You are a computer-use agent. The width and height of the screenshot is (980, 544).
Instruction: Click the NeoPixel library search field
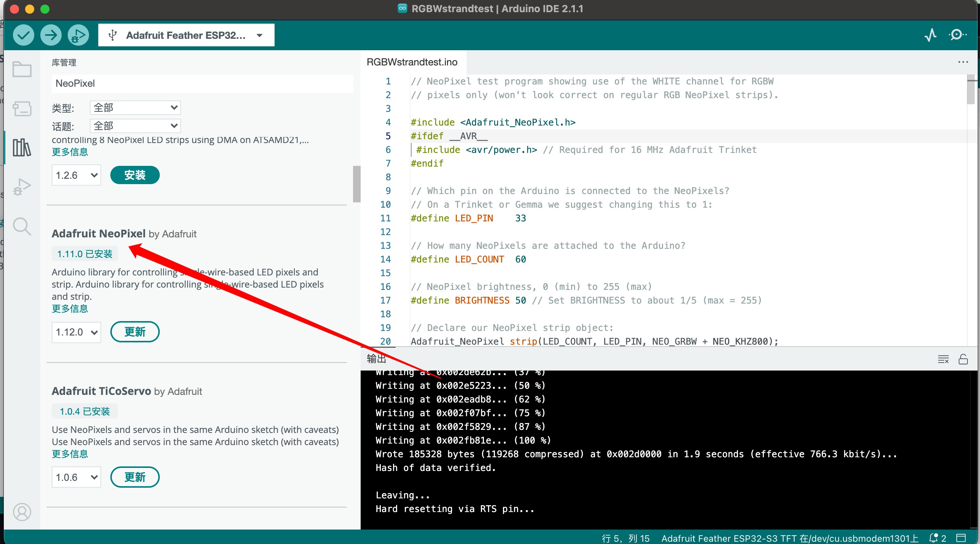click(202, 83)
